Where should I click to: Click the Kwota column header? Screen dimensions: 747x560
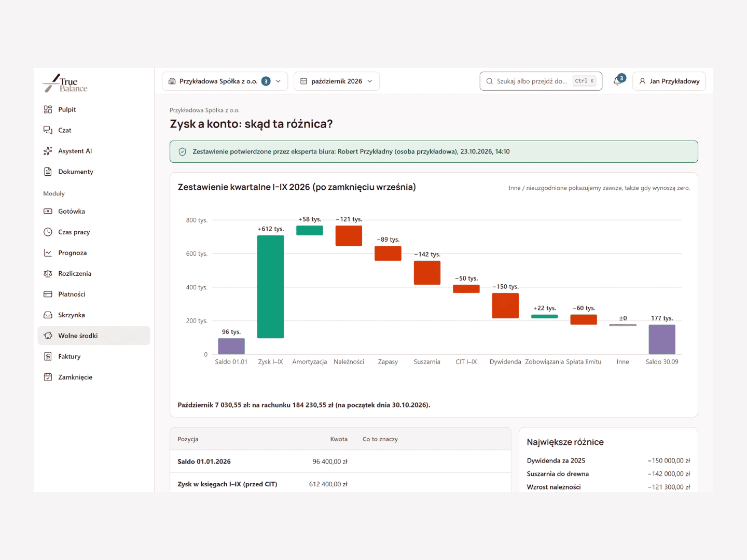[x=339, y=439]
